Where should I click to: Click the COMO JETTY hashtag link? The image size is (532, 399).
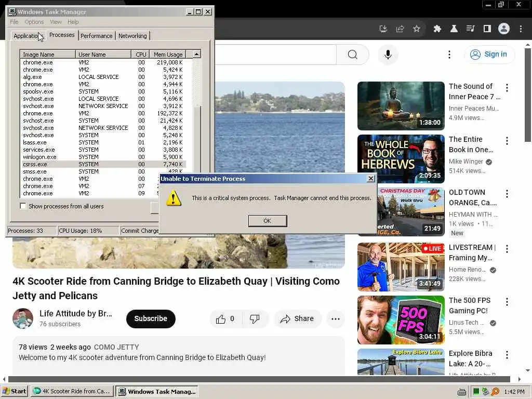pyautogui.click(x=116, y=347)
